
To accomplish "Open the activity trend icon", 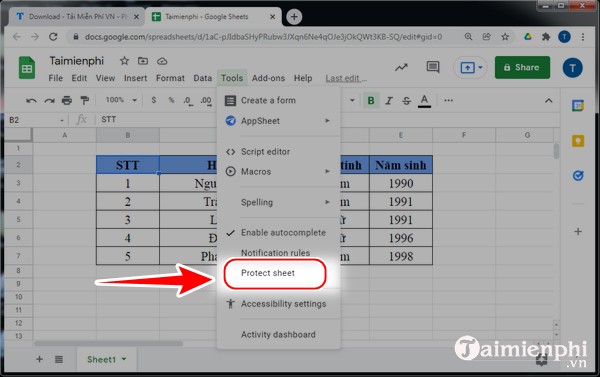I will point(401,68).
